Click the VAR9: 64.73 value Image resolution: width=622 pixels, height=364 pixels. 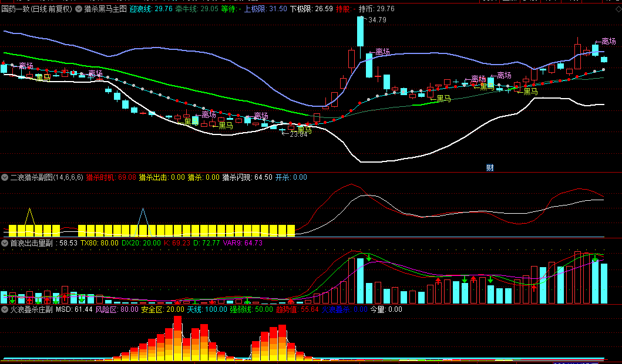243,243
